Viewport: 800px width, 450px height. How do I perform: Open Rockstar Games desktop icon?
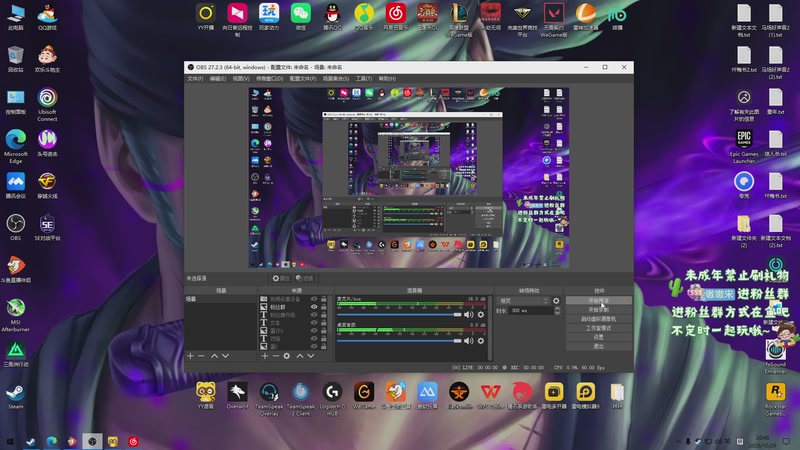[776, 399]
